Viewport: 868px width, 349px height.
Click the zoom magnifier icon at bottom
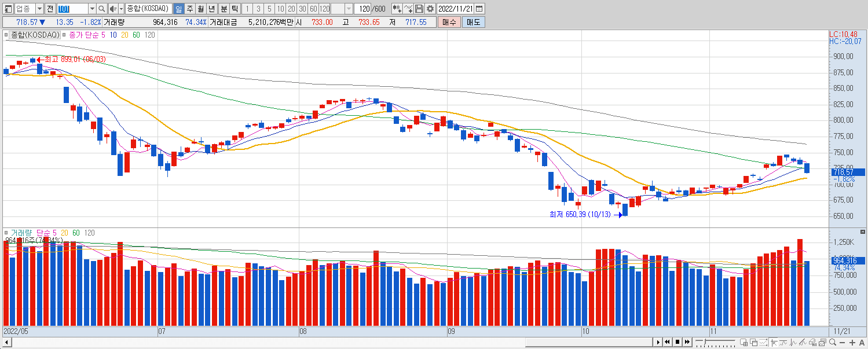833,342
